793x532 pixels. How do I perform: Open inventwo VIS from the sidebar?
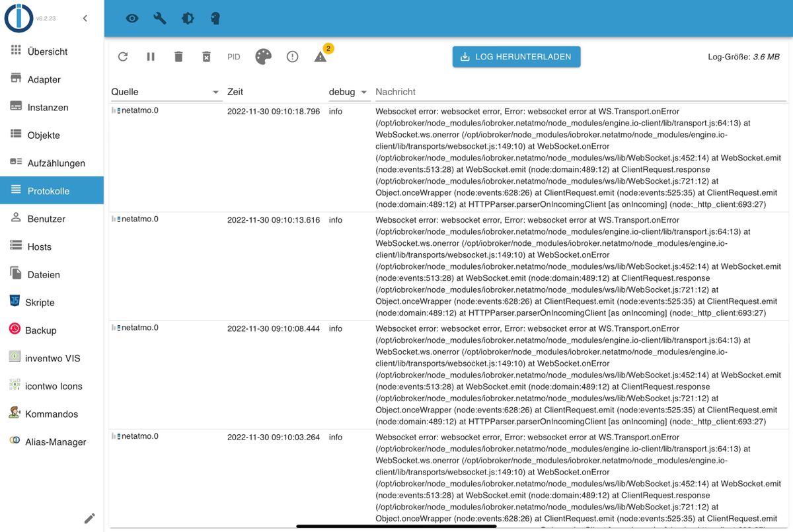click(52, 358)
